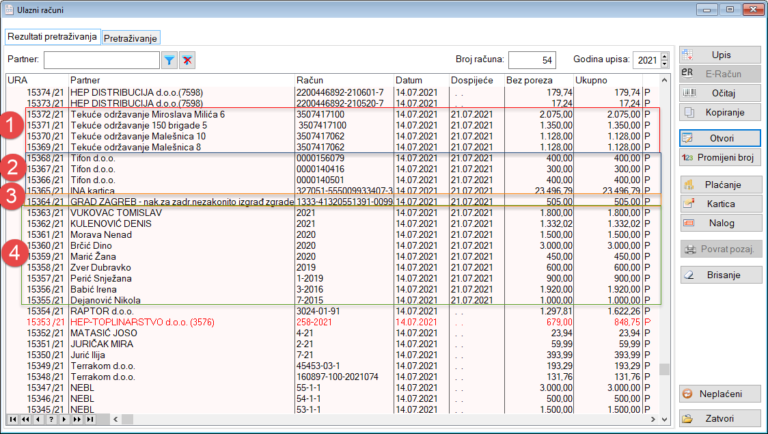Apply the partner filter funnel icon
The width and height of the screenshot is (768, 434).
[x=170, y=60]
